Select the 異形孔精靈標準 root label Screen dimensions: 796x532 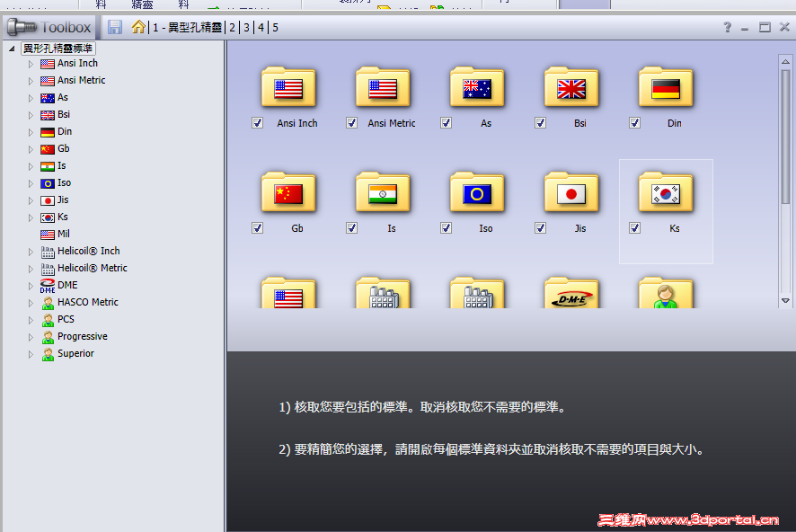[x=57, y=49]
